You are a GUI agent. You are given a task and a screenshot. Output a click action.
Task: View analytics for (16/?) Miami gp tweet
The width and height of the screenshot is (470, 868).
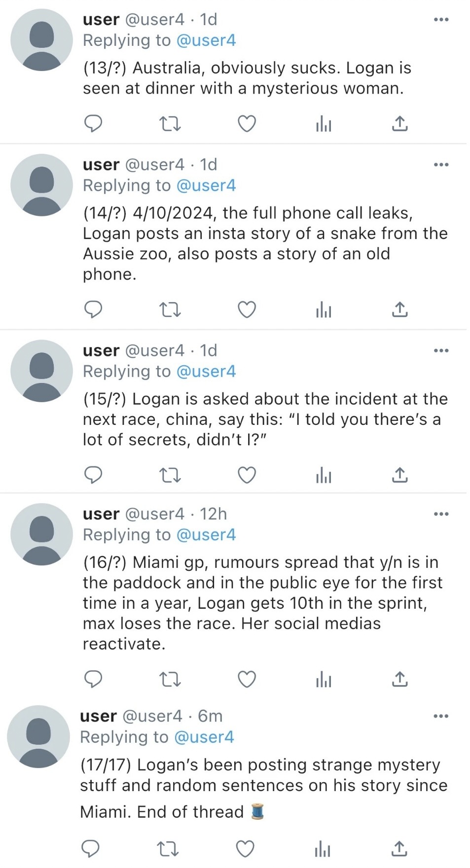[x=323, y=680]
